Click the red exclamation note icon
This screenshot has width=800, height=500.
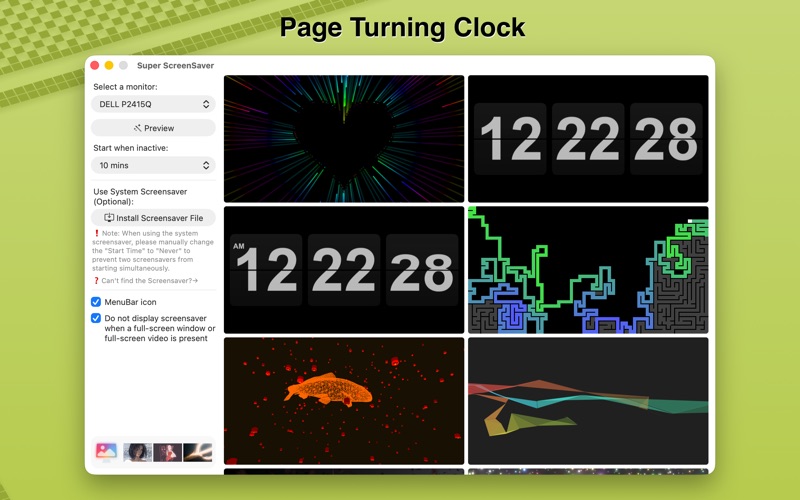96,233
